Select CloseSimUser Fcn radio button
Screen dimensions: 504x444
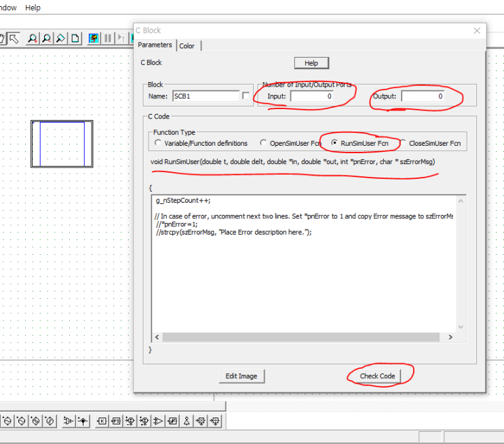click(402, 143)
